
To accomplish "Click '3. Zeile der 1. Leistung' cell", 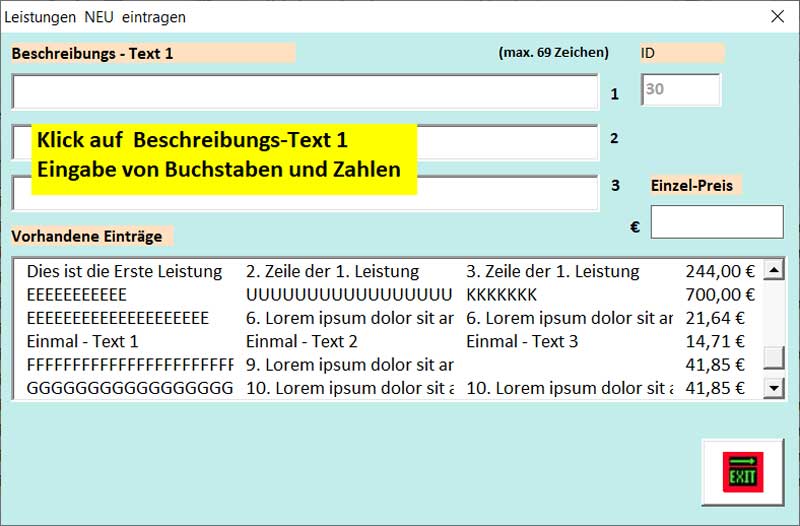I will 553,271.
